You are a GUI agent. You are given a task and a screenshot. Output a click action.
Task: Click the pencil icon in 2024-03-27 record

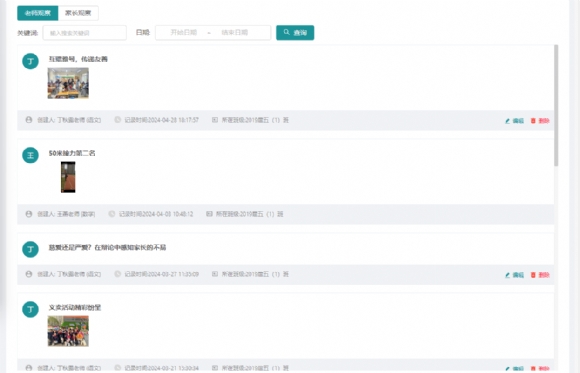point(508,275)
